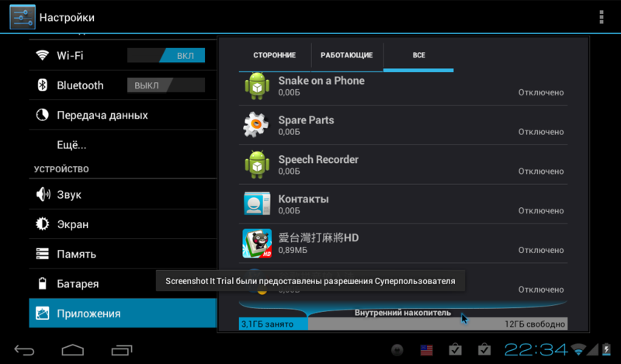Open Spare Parts app details
The height and width of the screenshot is (364, 621).
[x=403, y=125]
